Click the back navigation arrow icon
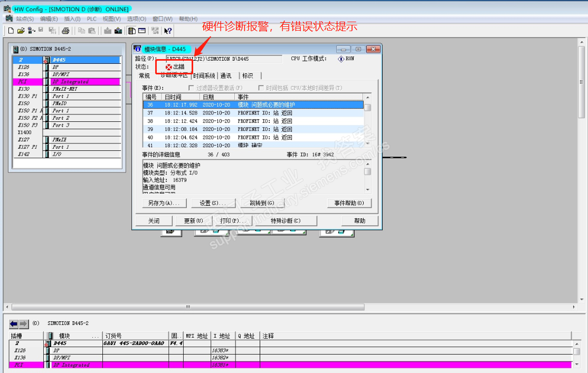Screen dimensions: 588x373 14,324
